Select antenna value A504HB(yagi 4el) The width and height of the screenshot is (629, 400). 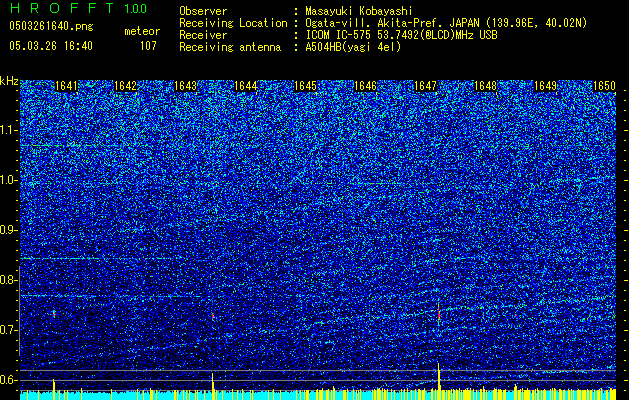pos(353,47)
